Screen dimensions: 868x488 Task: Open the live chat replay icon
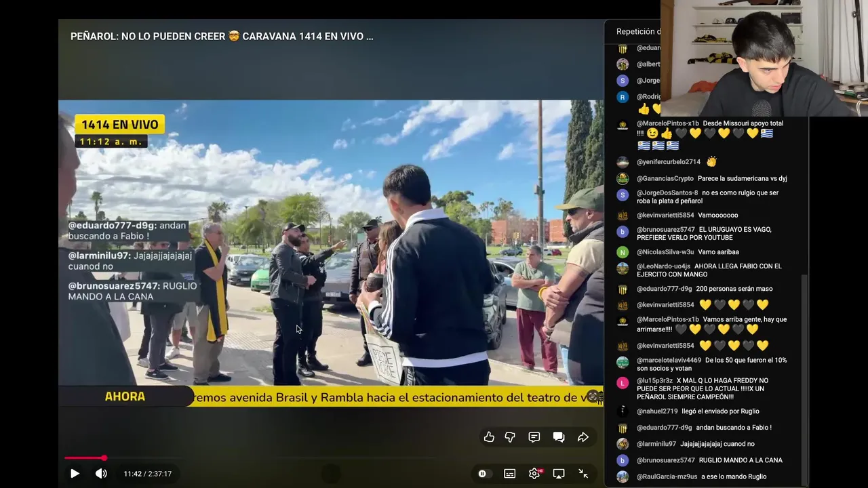(x=559, y=437)
